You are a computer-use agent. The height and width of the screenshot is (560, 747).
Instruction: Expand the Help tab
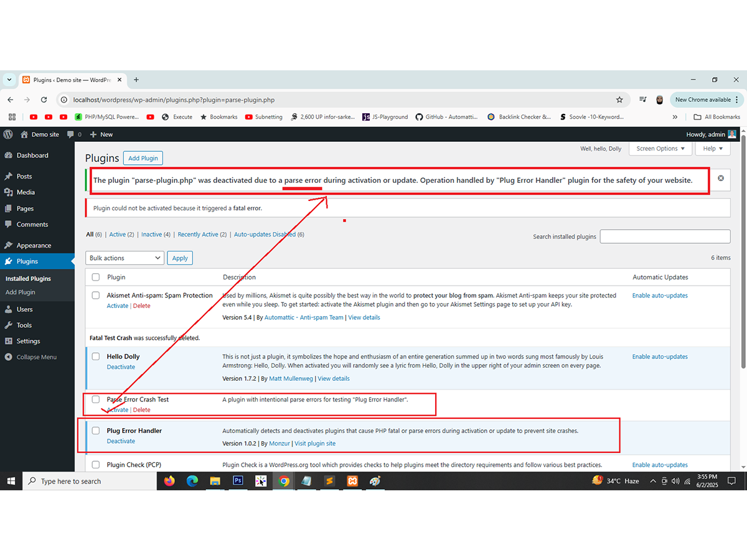coord(713,149)
